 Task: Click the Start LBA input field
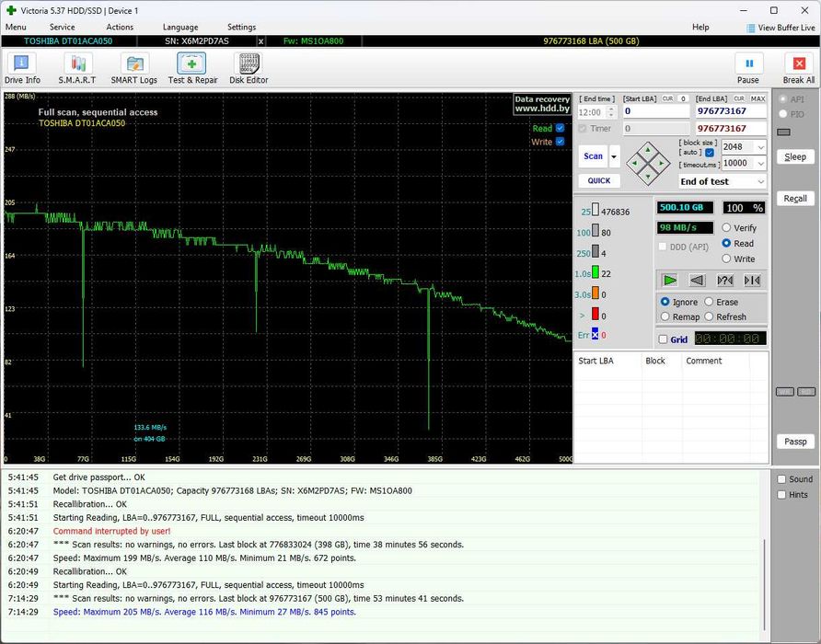tap(655, 111)
